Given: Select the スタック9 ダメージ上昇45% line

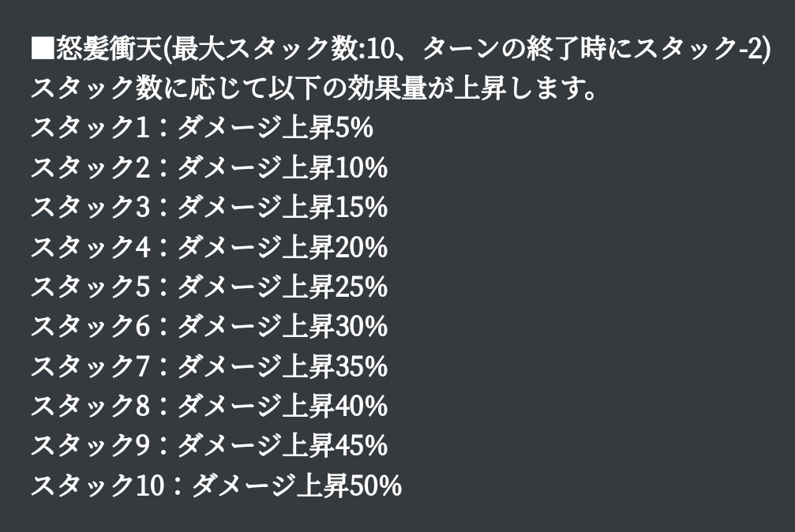Looking at the screenshot, I should tap(209, 446).
